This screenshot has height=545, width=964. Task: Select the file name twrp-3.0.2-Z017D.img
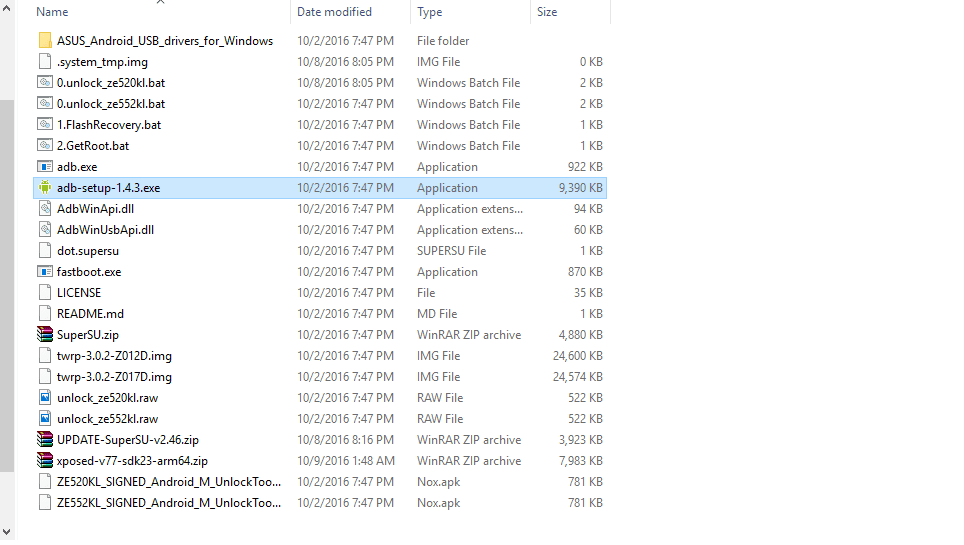point(114,376)
